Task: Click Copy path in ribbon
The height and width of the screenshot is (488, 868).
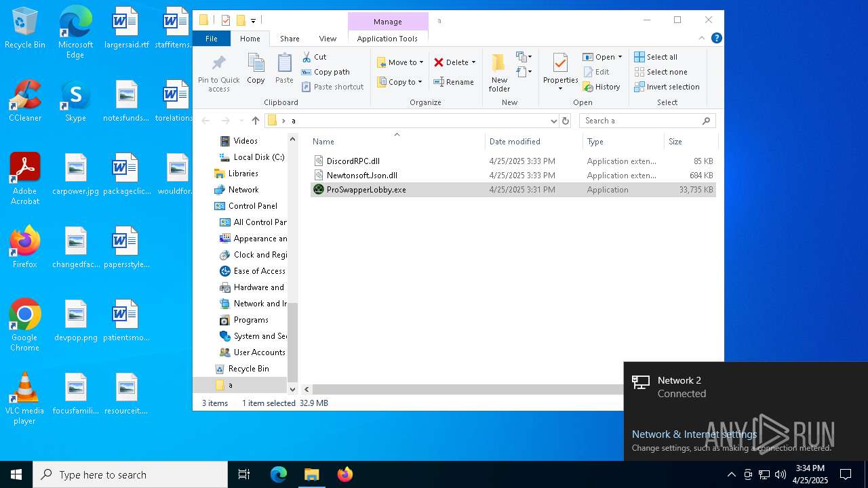Action: [x=325, y=72]
